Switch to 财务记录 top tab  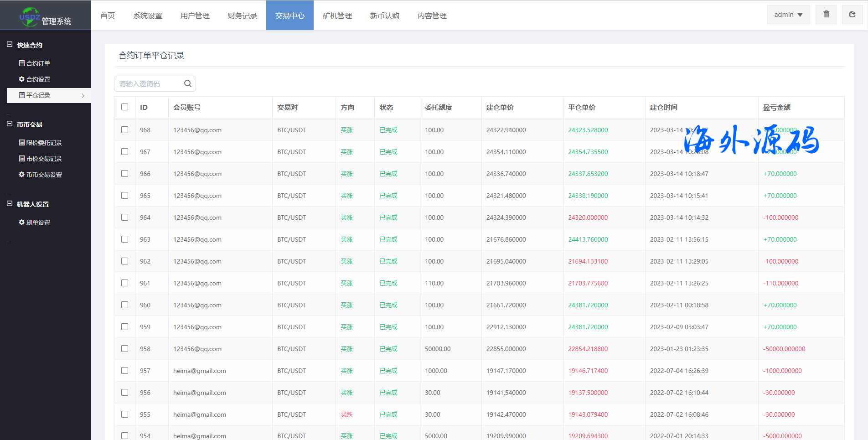coord(243,16)
